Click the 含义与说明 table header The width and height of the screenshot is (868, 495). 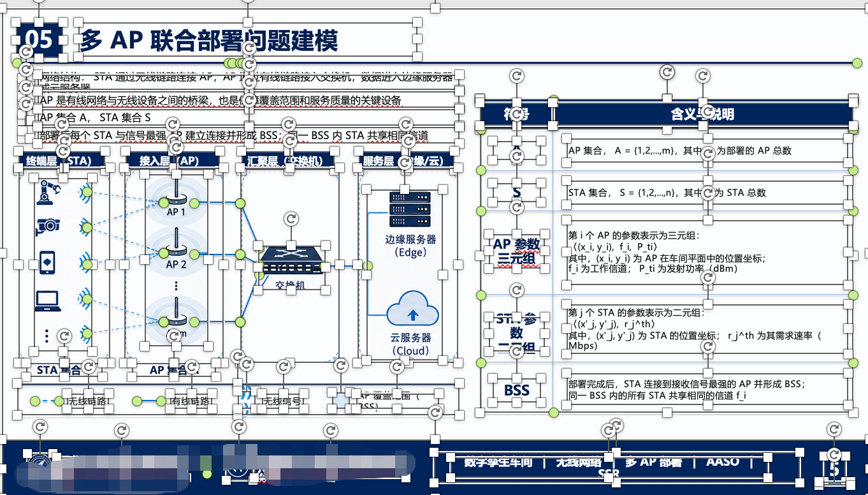(702, 114)
